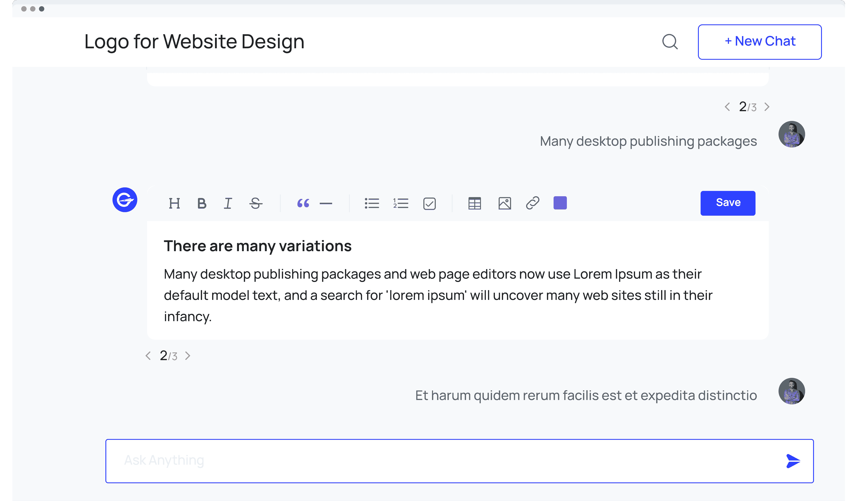Go to previous version of user message
Screen dimensions: 868x501
tap(727, 107)
